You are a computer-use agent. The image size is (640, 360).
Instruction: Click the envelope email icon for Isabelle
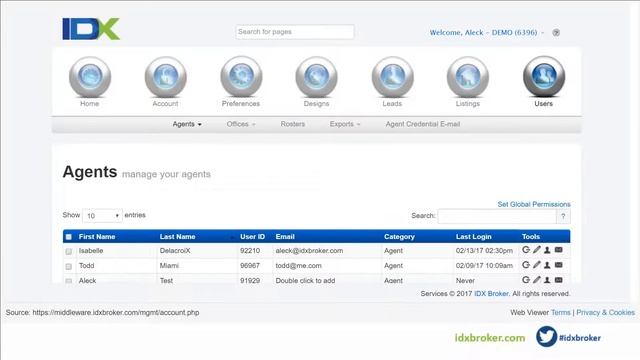pyautogui.click(x=558, y=250)
